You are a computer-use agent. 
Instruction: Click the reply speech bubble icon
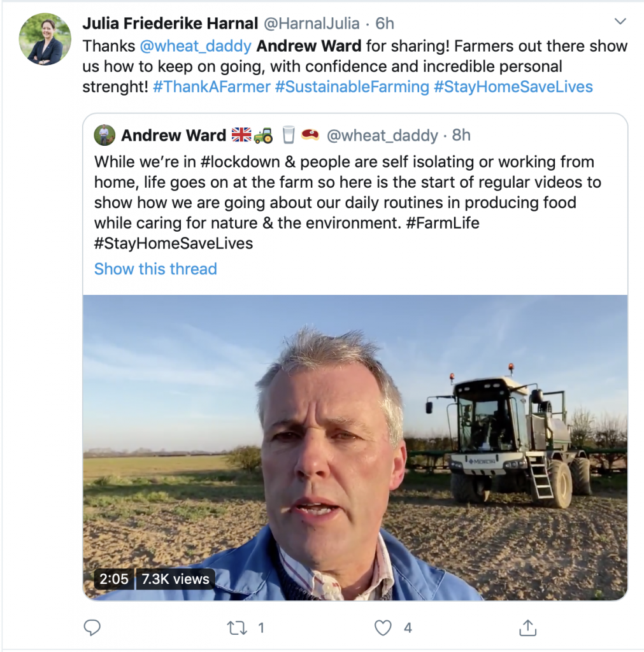92,628
